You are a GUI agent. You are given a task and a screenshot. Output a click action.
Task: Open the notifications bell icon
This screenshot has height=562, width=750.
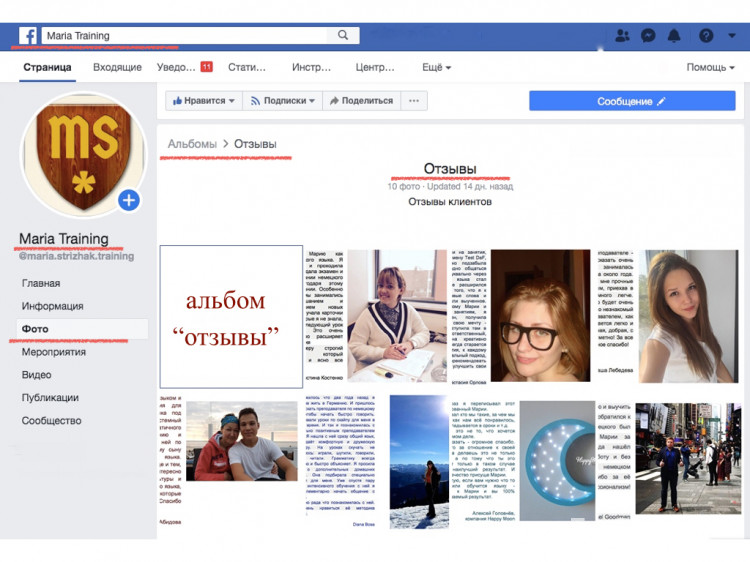pos(674,36)
